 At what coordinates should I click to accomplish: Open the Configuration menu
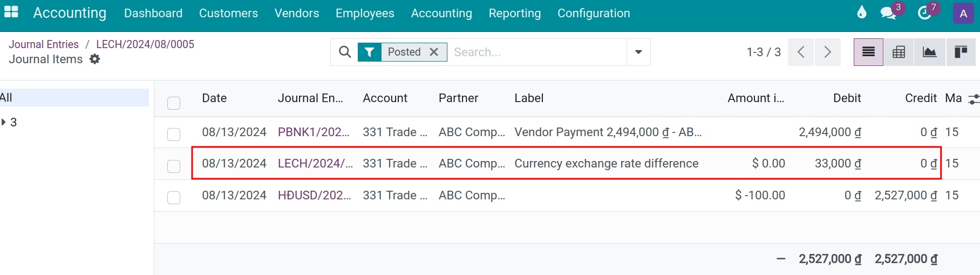(x=594, y=13)
